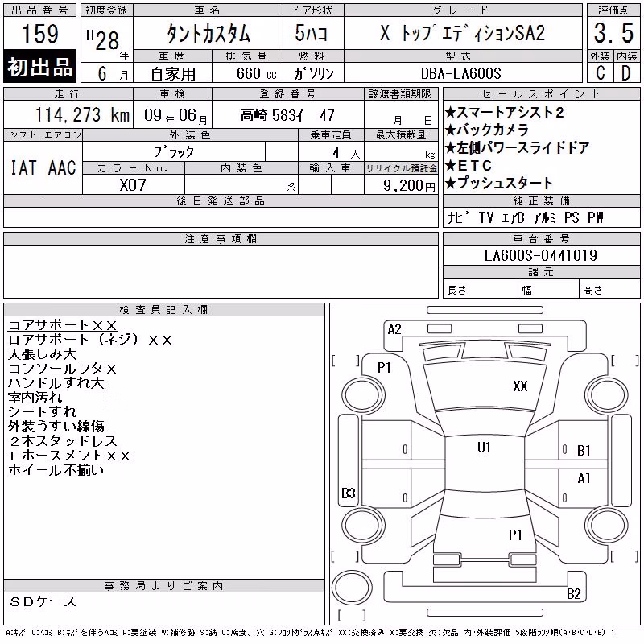Viewport: 644px width, 644px height.
Task: Click equipment item アルミ
Action: [x=545, y=217]
